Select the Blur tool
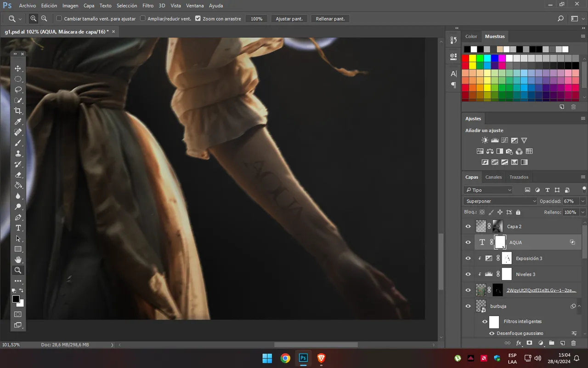 18,196
